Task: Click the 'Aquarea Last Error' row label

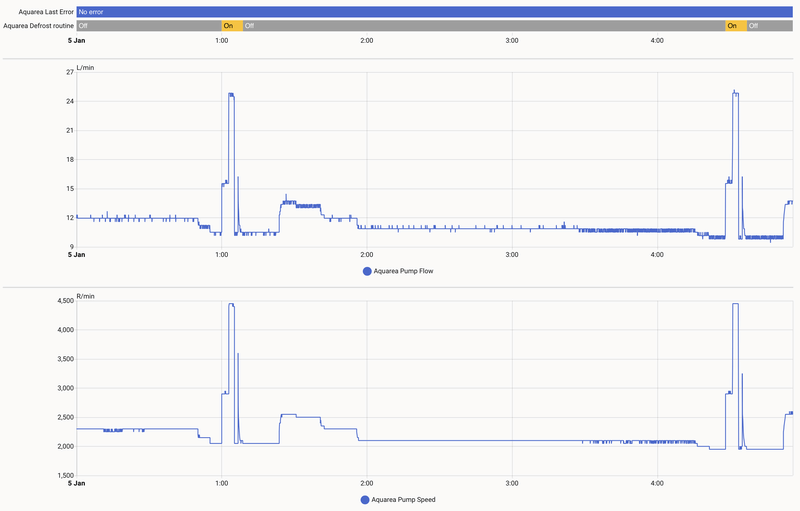Action: click(x=46, y=12)
